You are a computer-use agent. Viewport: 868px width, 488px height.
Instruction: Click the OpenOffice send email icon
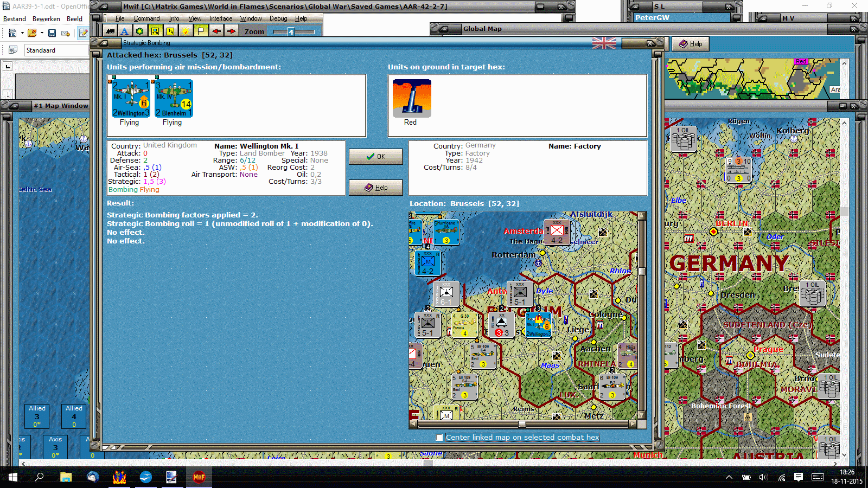click(66, 33)
